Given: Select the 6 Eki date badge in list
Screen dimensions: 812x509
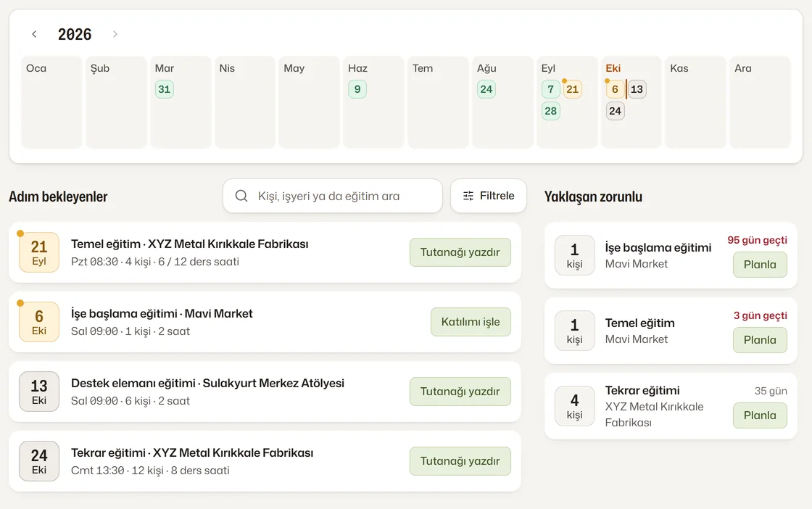Looking at the screenshot, I should (x=39, y=322).
